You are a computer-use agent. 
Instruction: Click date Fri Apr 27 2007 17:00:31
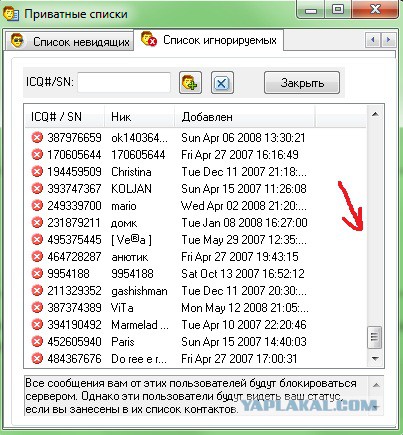click(x=239, y=359)
